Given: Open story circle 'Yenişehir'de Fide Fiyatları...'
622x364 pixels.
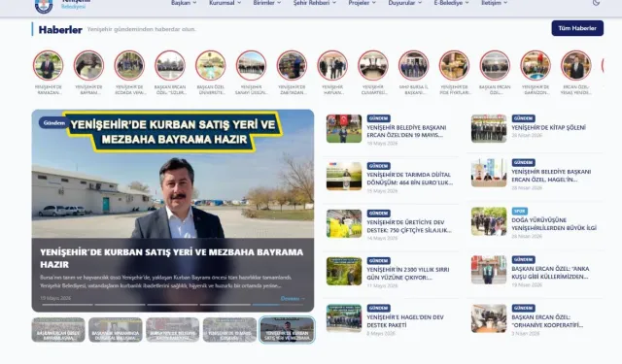Looking at the screenshot, I should pyautogui.click(x=454, y=65).
